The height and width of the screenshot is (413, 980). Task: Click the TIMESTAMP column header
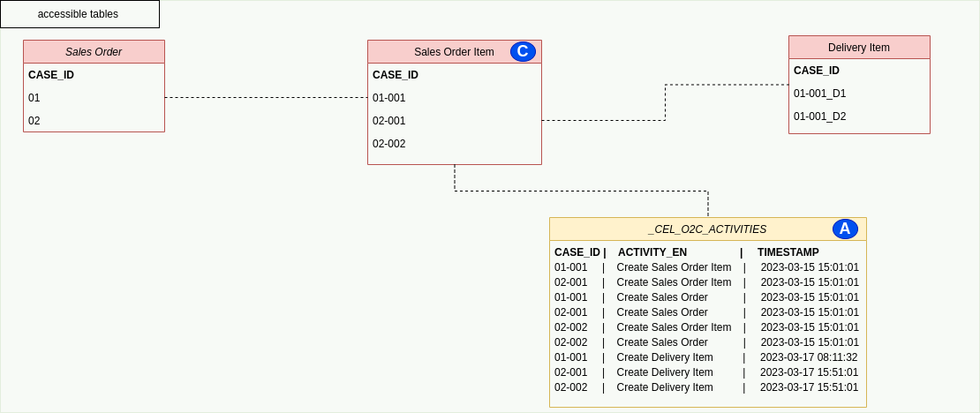(788, 252)
